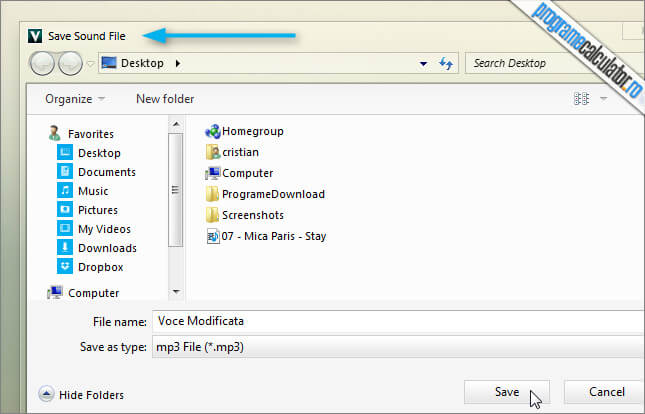Open Dropbox under Favorites
Image resolution: width=645 pixels, height=414 pixels.
(100, 267)
